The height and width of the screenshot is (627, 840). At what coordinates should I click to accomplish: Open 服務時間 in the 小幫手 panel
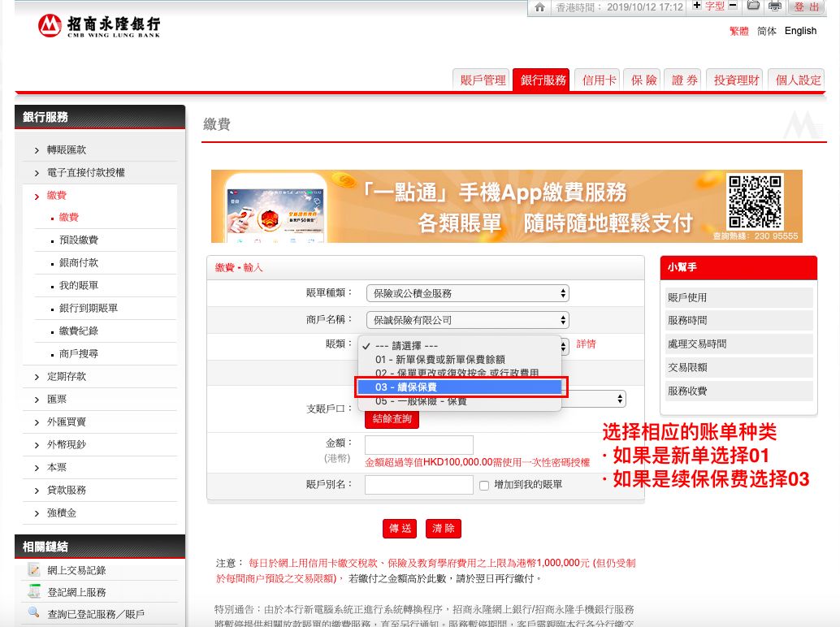click(x=738, y=321)
